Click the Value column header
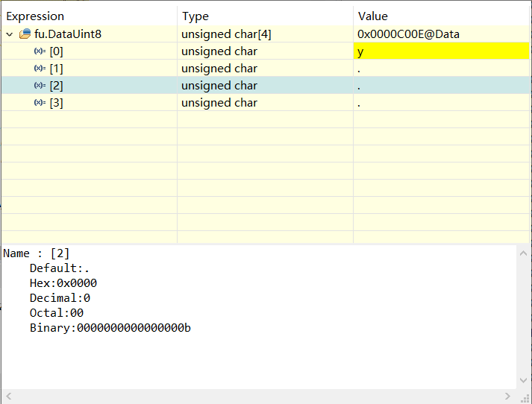 pyautogui.click(x=373, y=16)
